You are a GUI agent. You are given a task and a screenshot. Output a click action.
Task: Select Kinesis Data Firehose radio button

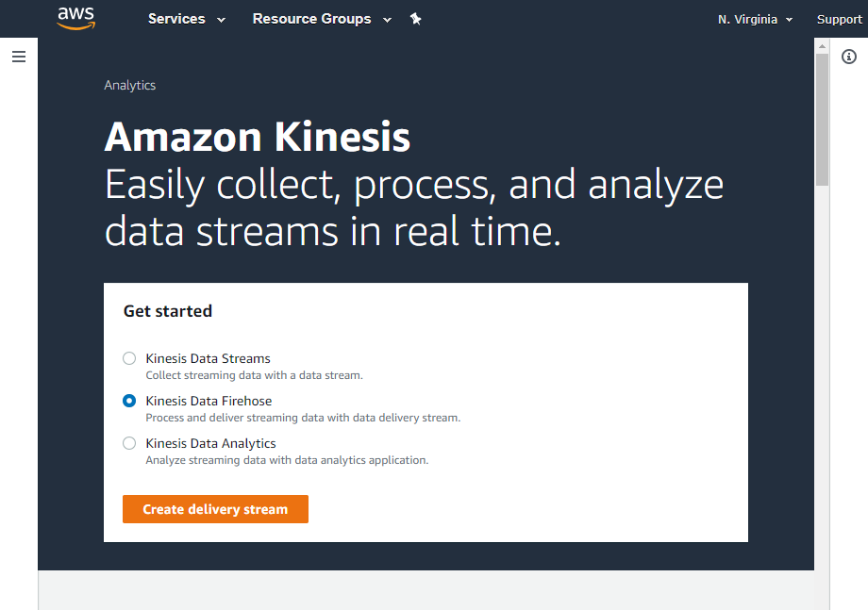coord(129,401)
